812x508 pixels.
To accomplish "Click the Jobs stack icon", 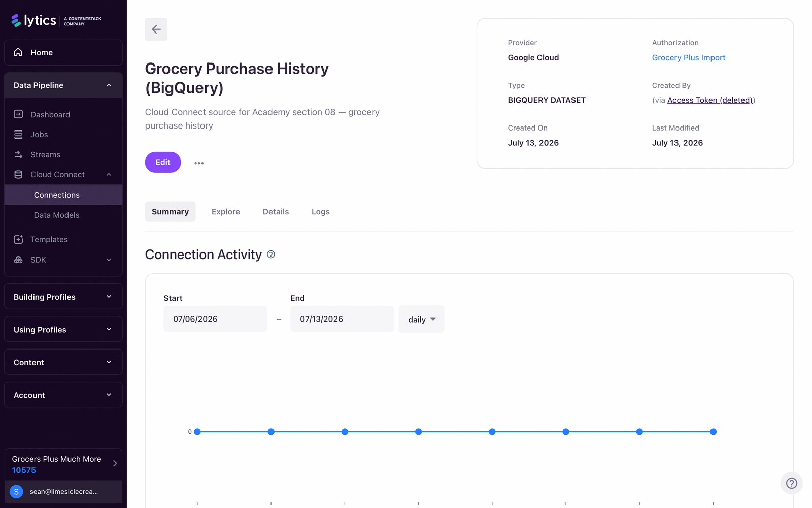I will (18, 134).
